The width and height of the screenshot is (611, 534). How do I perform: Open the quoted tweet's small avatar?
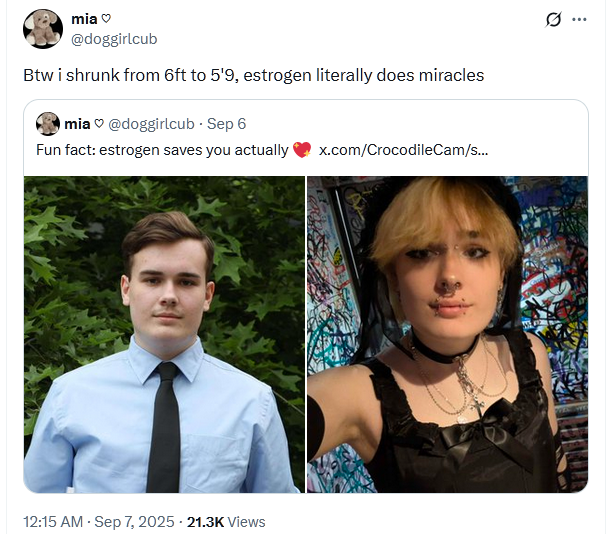[48, 124]
